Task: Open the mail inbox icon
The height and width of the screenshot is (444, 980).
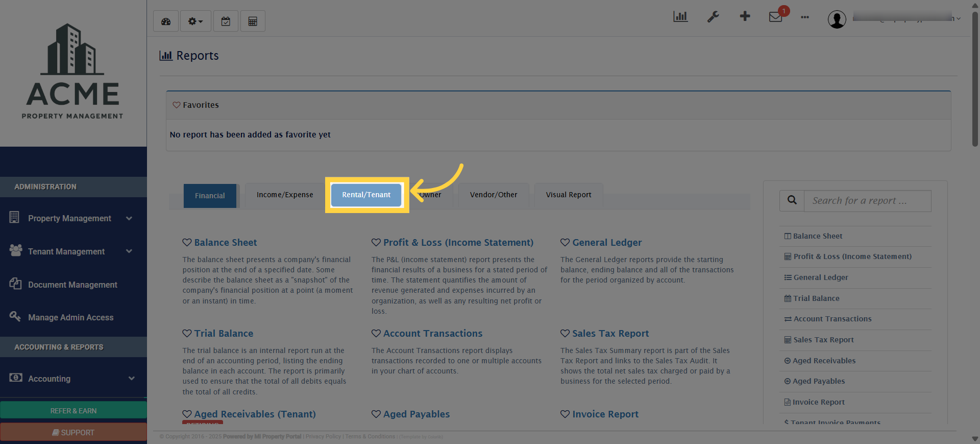Action: (775, 17)
